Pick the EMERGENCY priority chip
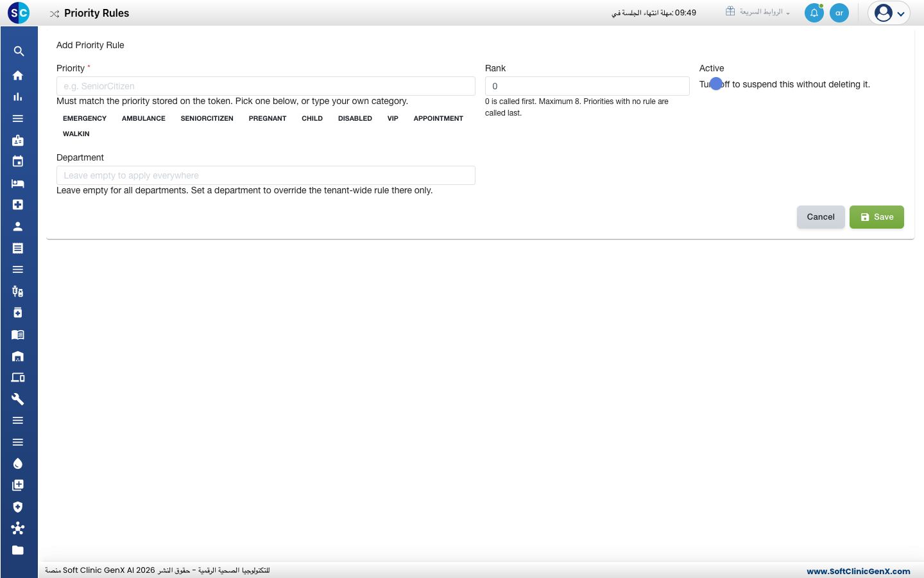The width and height of the screenshot is (924, 578). click(85, 119)
